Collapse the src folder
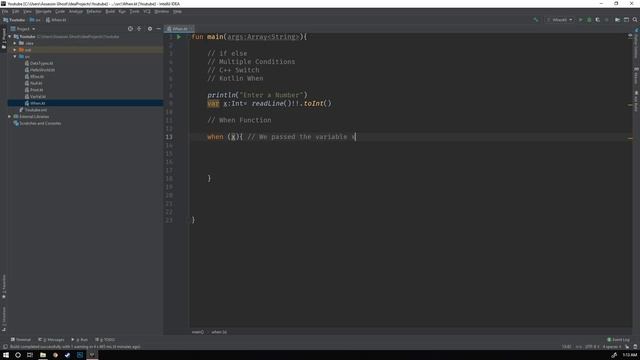Viewport: 640px width, 360px height. [x=15, y=56]
